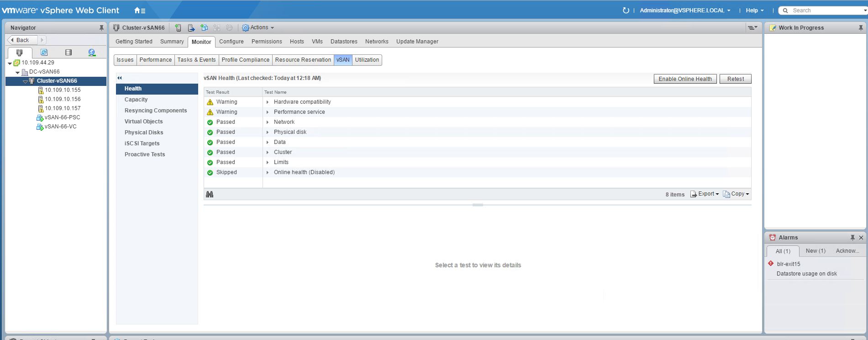Viewport: 868px width, 340px height.
Task: Collapse the DC-vSAN66 datacenter tree node
Action: click(18, 72)
